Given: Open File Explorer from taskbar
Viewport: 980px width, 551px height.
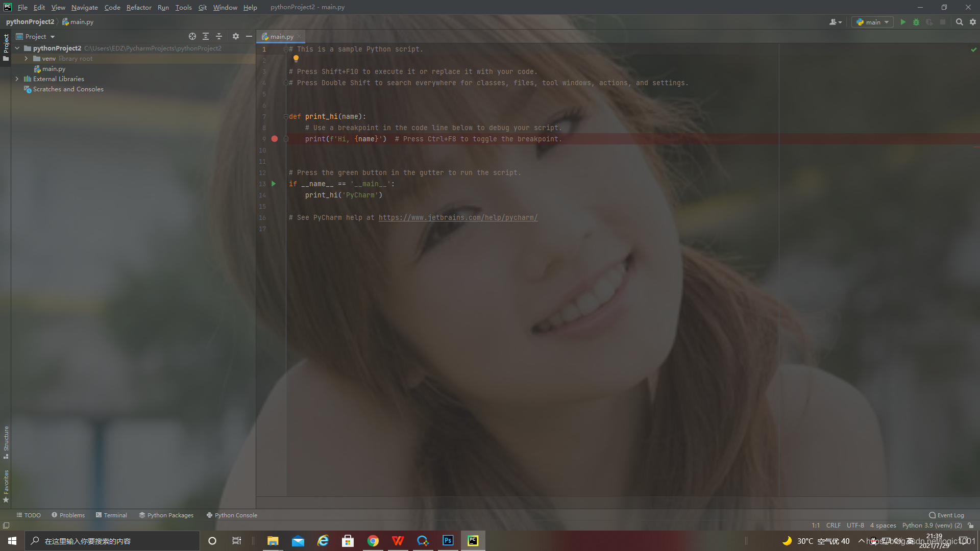Looking at the screenshot, I should (x=273, y=541).
